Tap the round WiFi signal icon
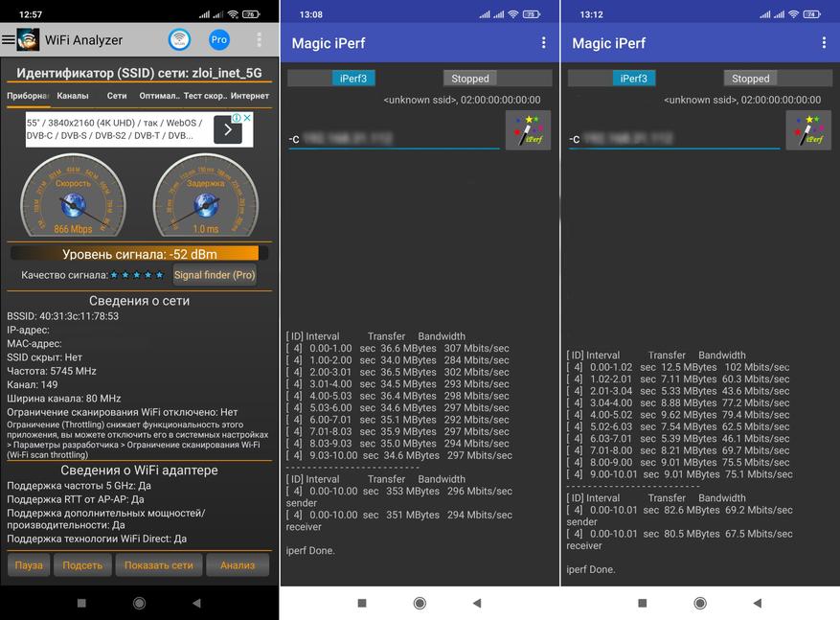The width and height of the screenshot is (840, 620). [179, 39]
